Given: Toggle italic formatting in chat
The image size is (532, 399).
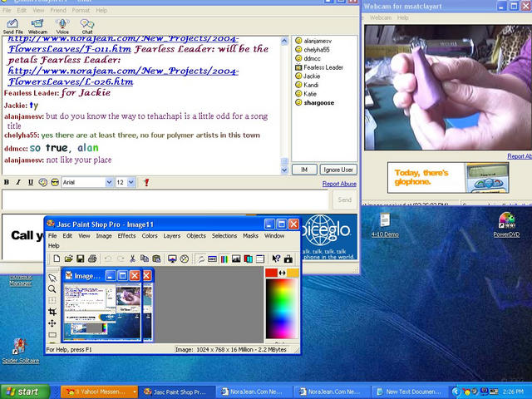Looking at the screenshot, I should (18, 182).
